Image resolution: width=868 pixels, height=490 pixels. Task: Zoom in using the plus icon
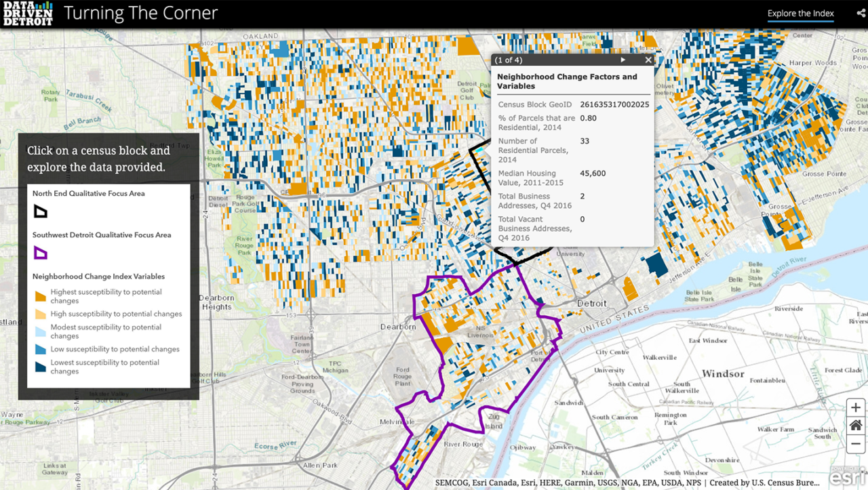(x=855, y=407)
